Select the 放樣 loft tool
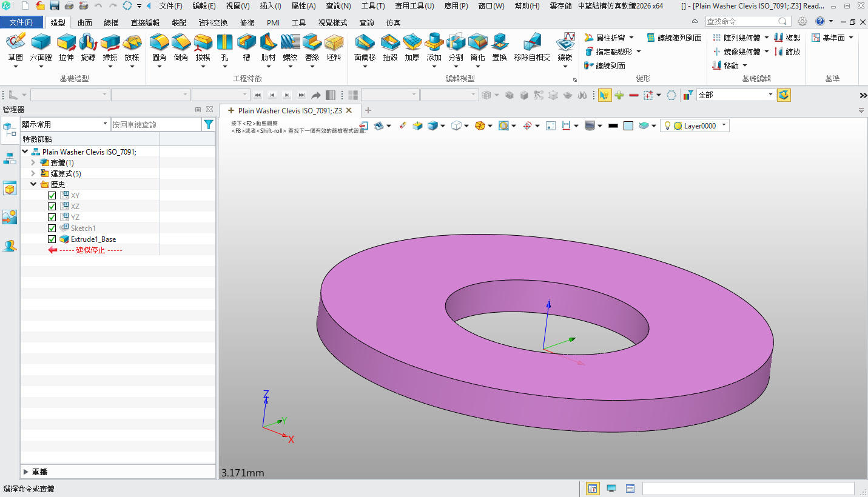 [132, 47]
